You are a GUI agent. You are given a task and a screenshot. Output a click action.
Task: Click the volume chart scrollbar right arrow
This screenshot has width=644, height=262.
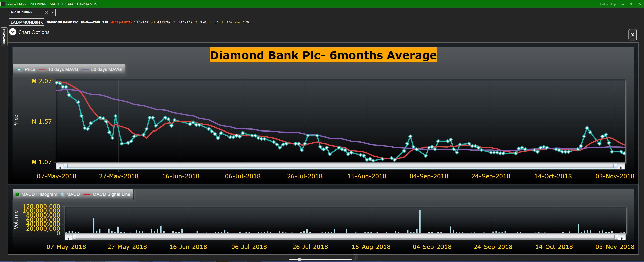coord(622,238)
